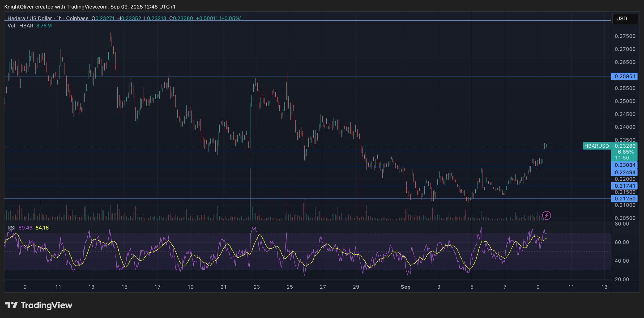This screenshot has height=318, width=644.
Task: Click the HBARUSD symbol price tag
Action: 597,146
